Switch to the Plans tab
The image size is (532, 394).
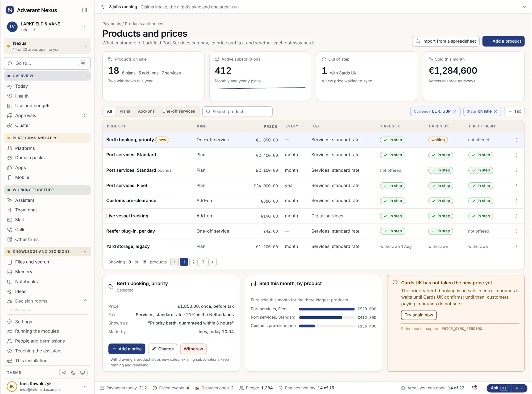click(x=125, y=111)
